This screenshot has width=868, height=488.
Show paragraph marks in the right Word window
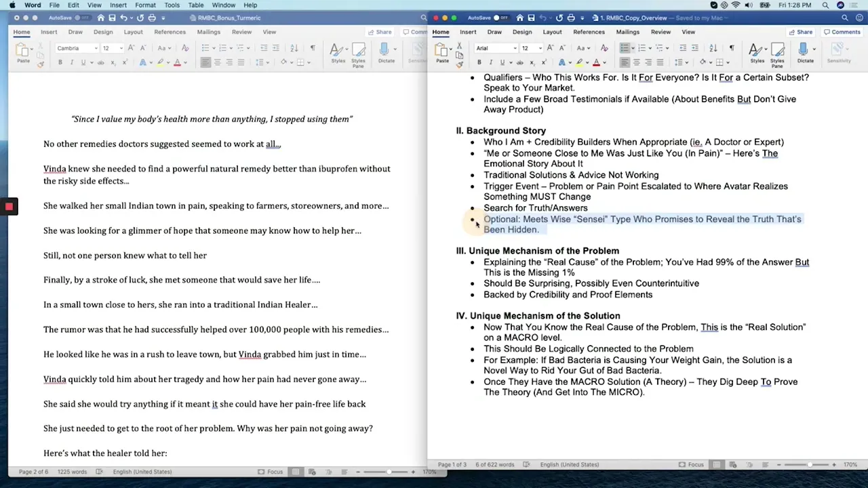(731, 48)
